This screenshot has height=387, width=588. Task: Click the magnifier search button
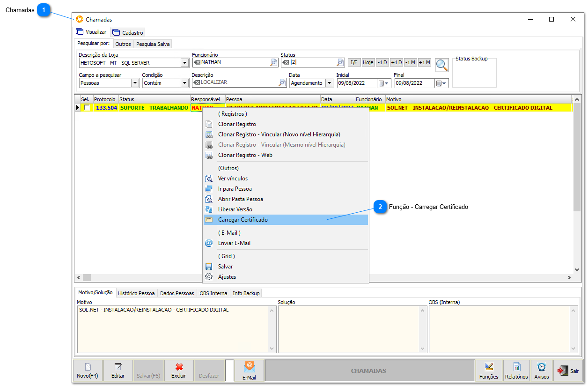441,65
